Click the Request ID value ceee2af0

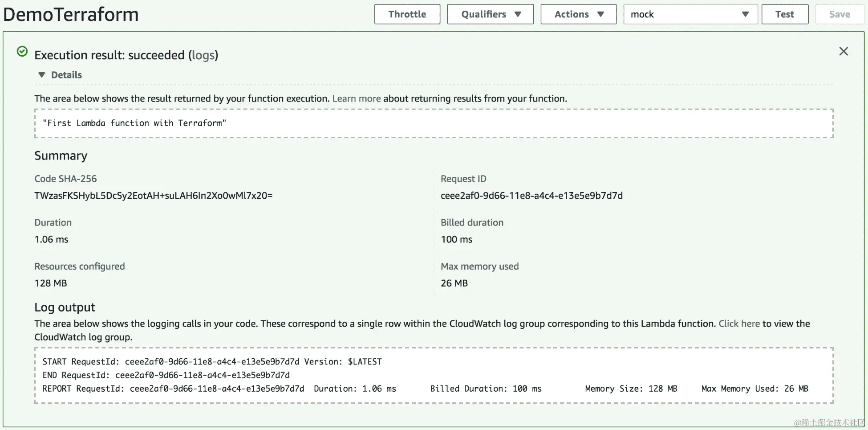pyautogui.click(x=531, y=196)
